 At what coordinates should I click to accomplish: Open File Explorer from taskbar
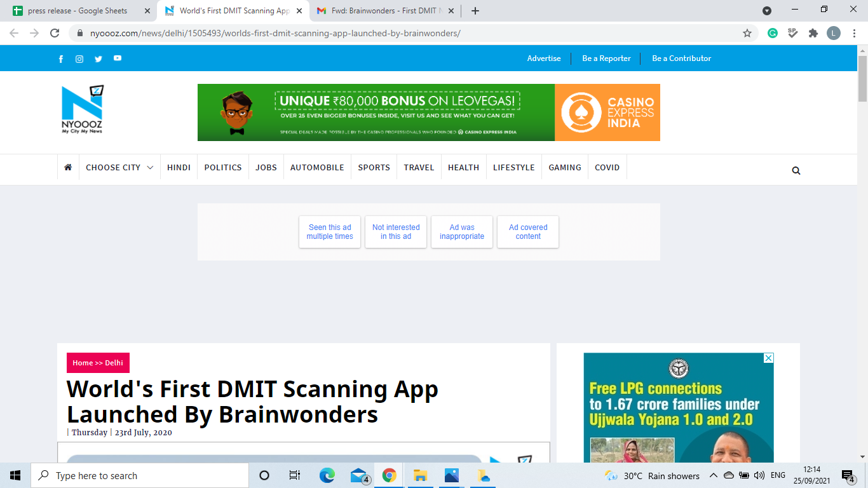point(420,475)
